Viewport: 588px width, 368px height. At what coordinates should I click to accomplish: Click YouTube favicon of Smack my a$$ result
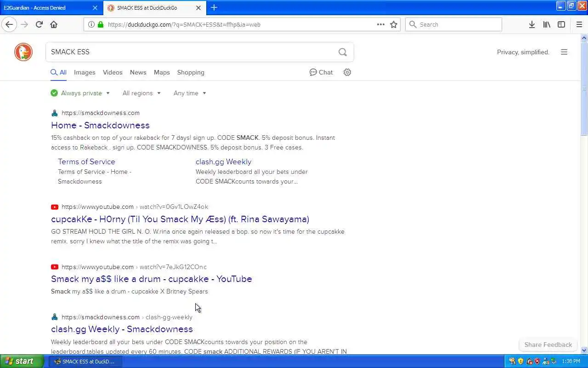(55, 267)
